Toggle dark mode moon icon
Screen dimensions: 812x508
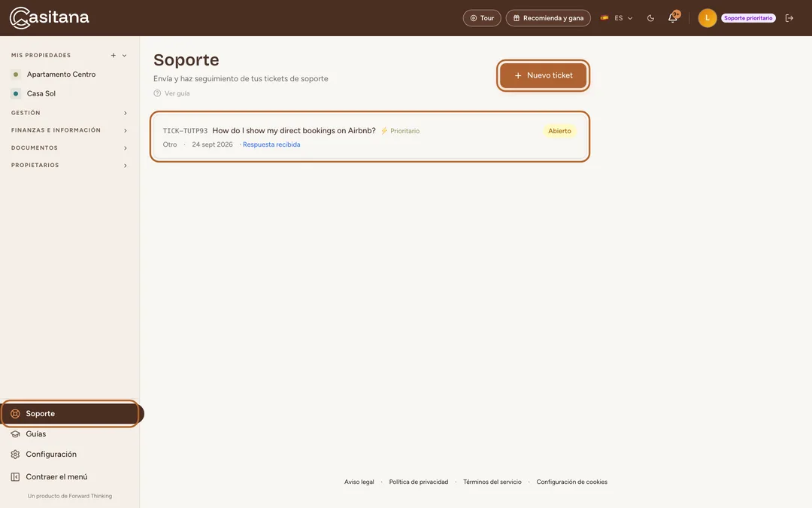(650, 18)
